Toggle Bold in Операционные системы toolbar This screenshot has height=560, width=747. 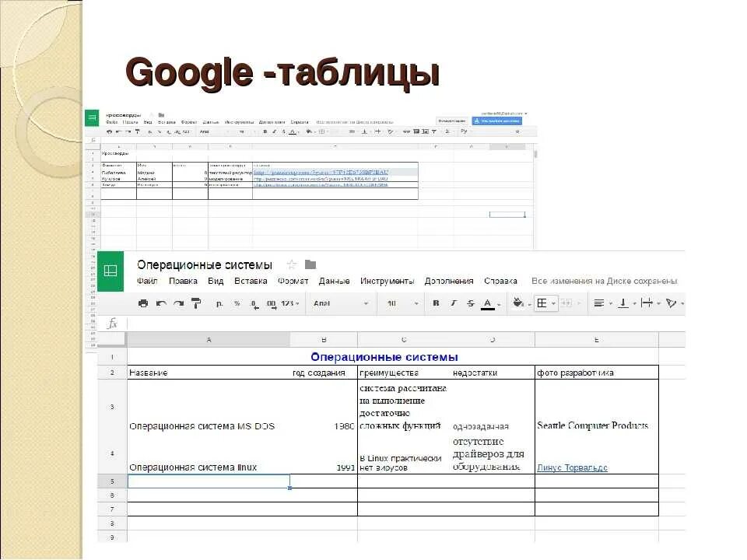pos(436,303)
